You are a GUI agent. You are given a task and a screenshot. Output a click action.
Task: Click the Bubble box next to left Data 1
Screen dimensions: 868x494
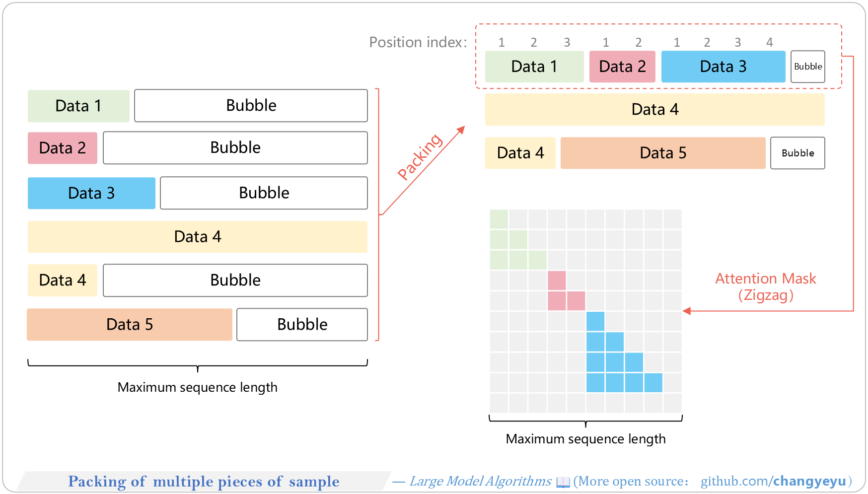(x=251, y=106)
